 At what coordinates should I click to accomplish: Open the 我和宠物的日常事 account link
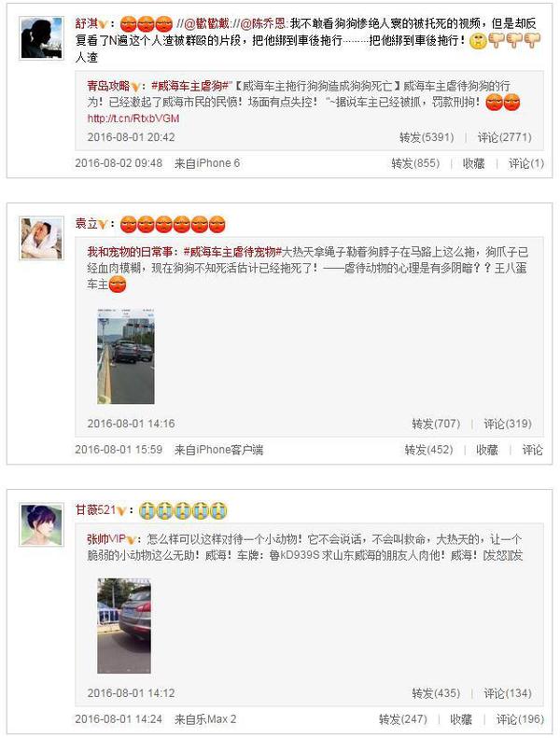pos(130,252)
